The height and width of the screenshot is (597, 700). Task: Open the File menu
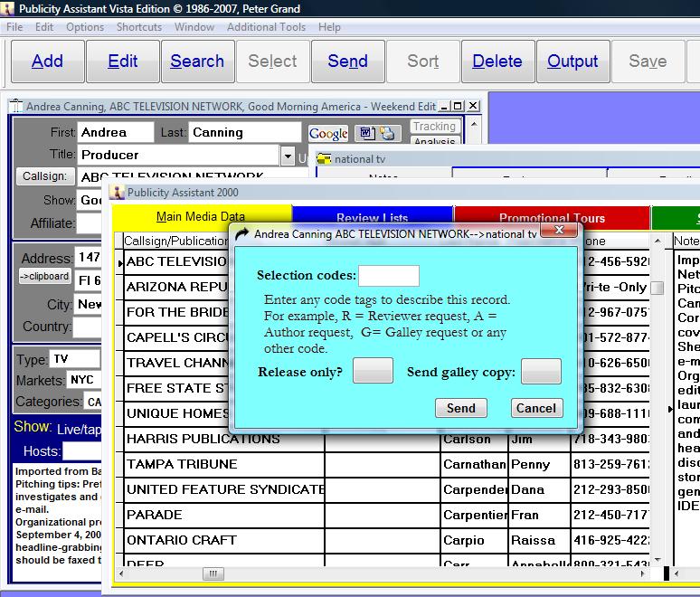(x=14, y=27)
